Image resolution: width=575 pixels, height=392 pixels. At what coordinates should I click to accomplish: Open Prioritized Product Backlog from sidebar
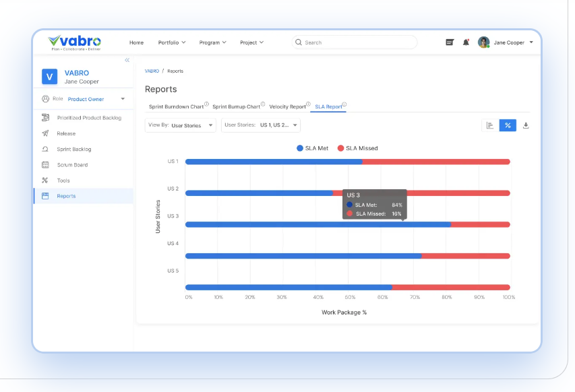tap(89, 118)
